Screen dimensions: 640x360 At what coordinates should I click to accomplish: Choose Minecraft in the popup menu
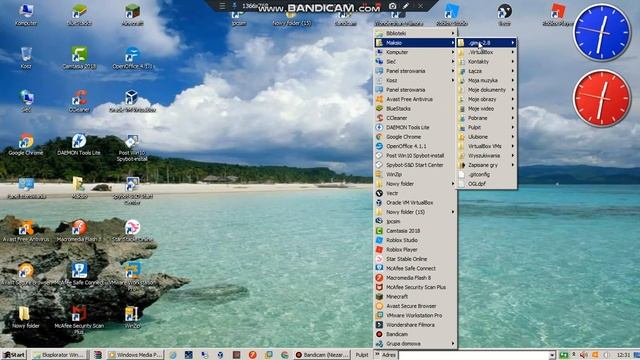point(415,297)
